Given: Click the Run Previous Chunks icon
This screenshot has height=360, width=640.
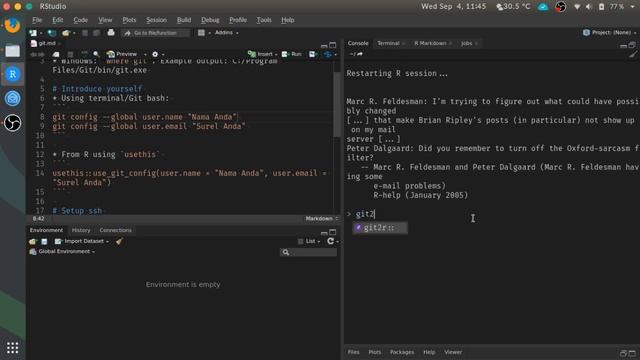Looking at the screenshot, I should (x=312, y=54).
